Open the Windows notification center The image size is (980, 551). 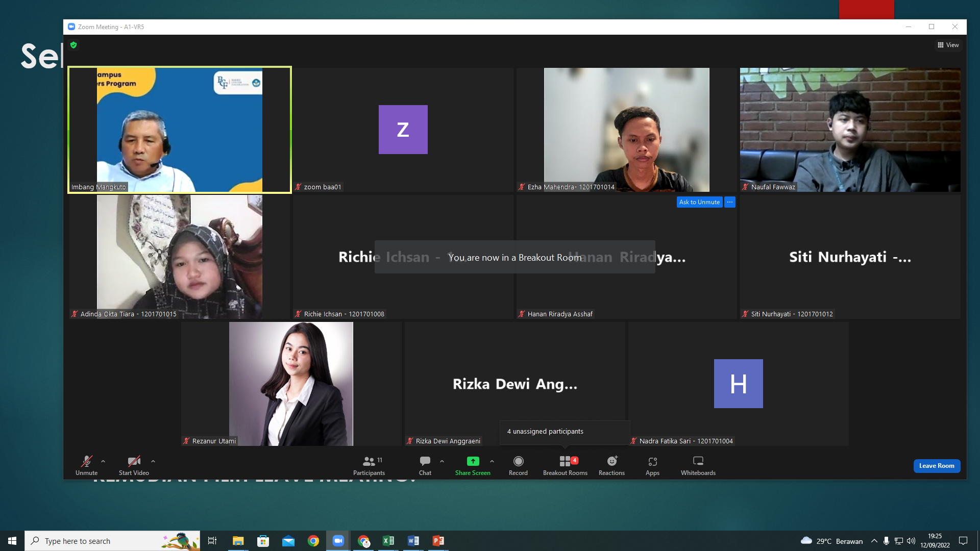pos(963,541)
